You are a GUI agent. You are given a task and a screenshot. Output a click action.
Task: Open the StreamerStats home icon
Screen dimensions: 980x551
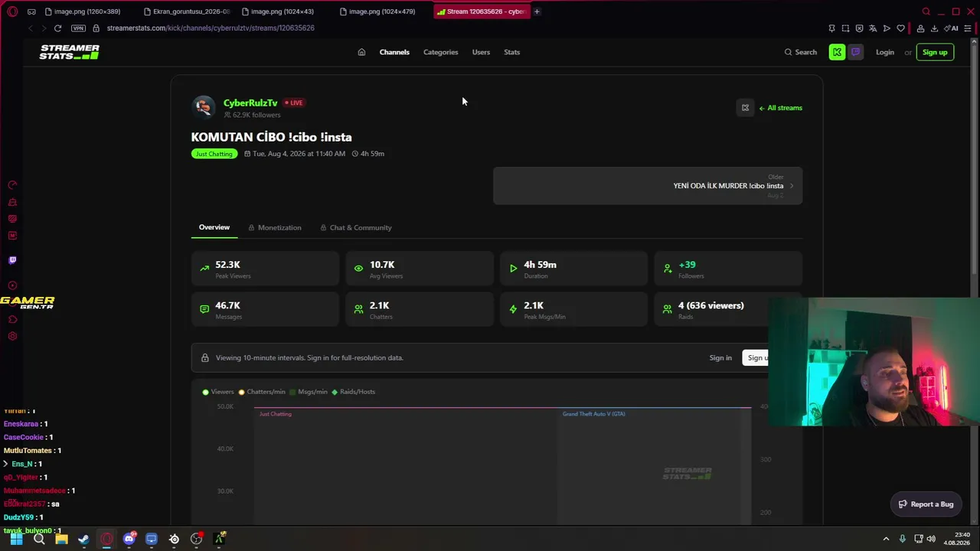[x=361, y=52]
